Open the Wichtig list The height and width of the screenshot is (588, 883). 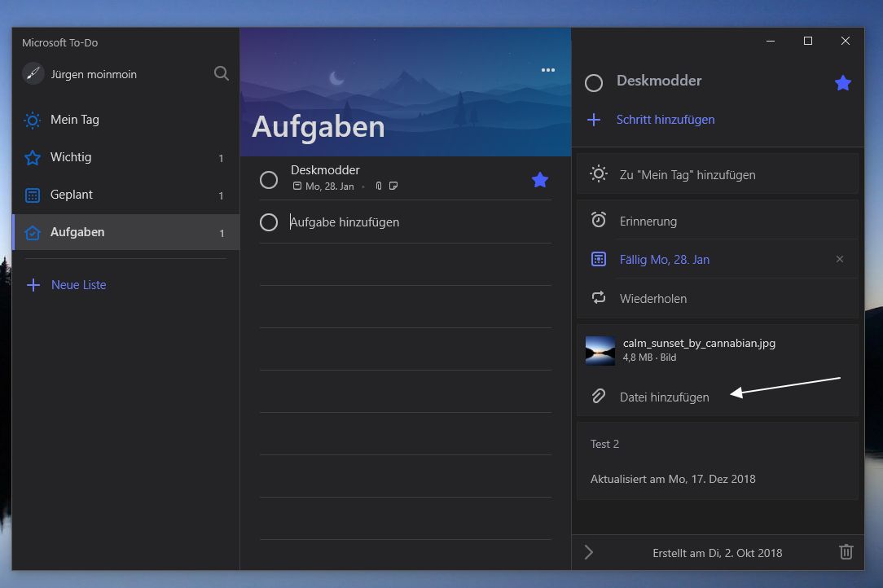point(126,157)
